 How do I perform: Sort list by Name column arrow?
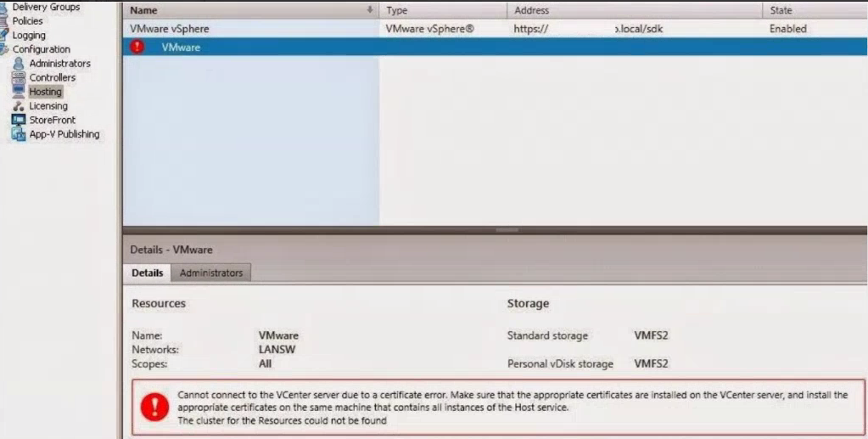click(x=370, y=10)
